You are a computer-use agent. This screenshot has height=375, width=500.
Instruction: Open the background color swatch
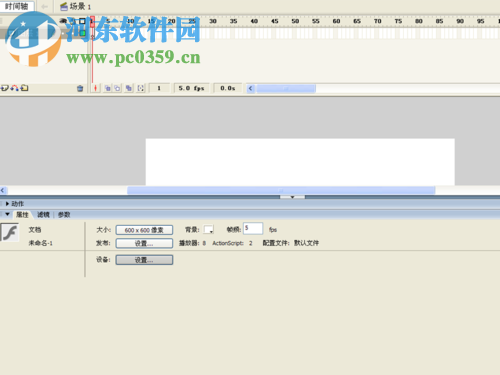click(x=209, y=230)
